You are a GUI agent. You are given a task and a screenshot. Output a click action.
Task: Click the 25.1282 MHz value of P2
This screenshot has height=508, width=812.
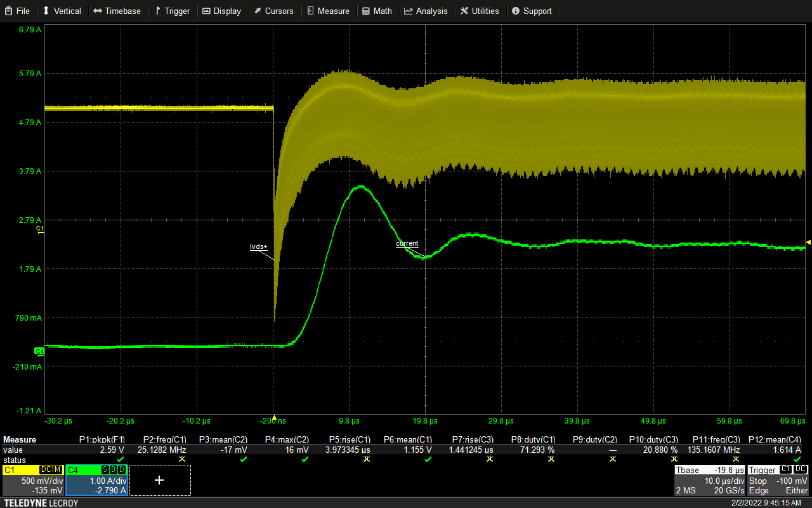tap(162, 449)
